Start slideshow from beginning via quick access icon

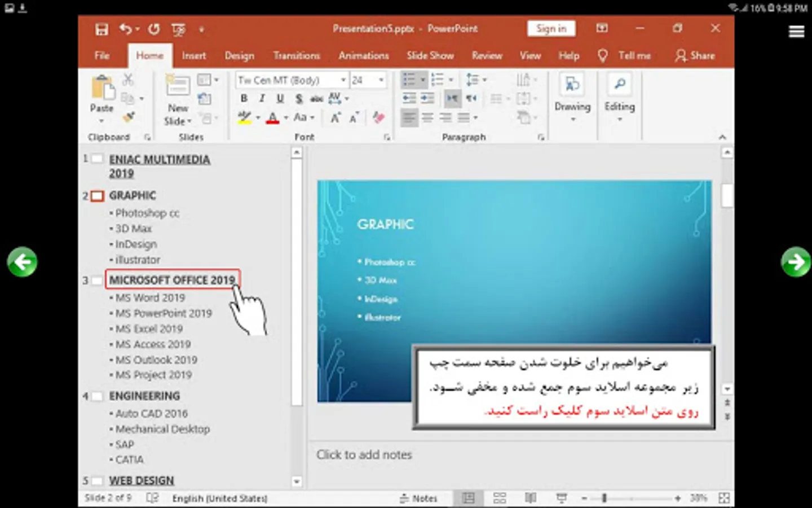click(x=178, y=29)
